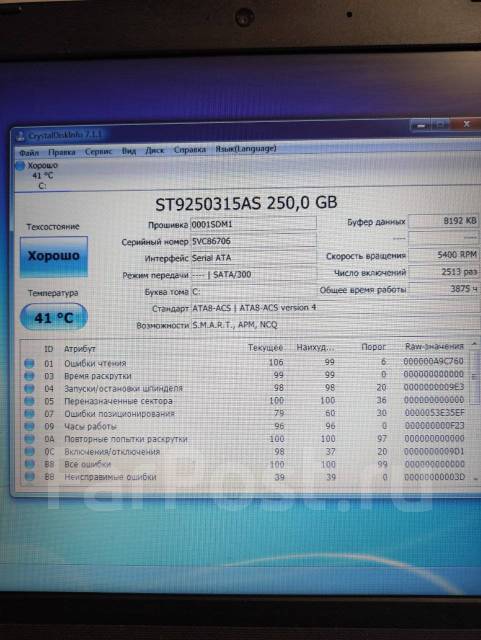Click the transfer mode field SATA/300
Screen dimensions: 481x640
(254, 274)
